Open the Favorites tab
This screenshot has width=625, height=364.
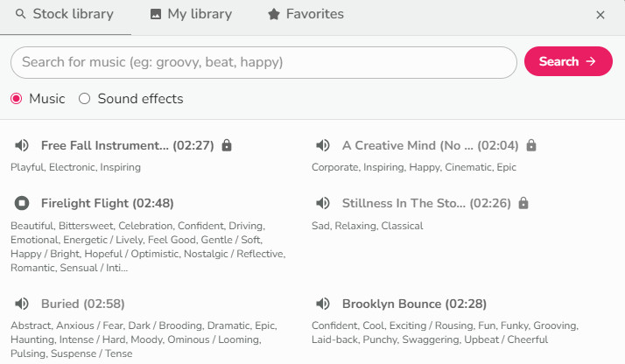(x=305, y=15)
